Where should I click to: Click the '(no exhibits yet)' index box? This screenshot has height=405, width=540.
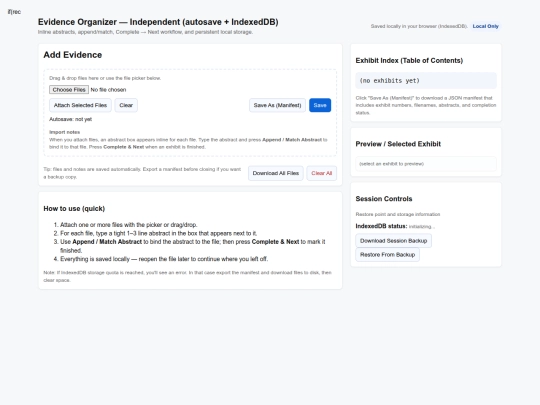426,81
